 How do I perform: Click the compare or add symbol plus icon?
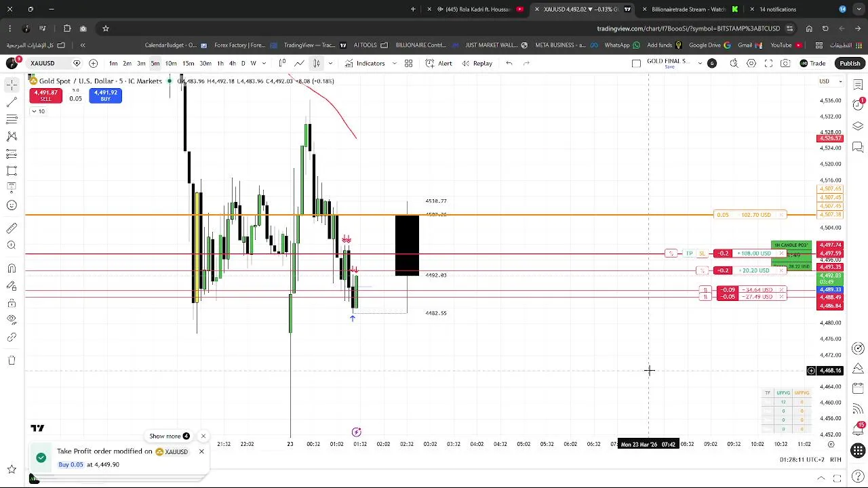93,63
